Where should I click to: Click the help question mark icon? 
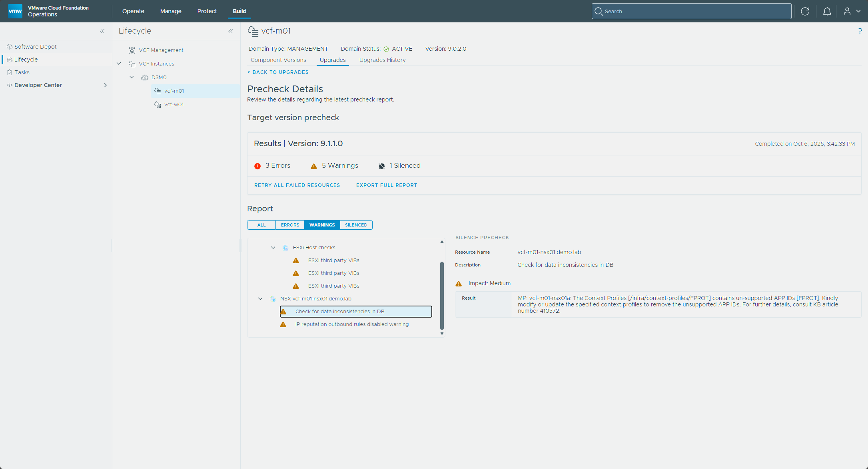(860, 31)
